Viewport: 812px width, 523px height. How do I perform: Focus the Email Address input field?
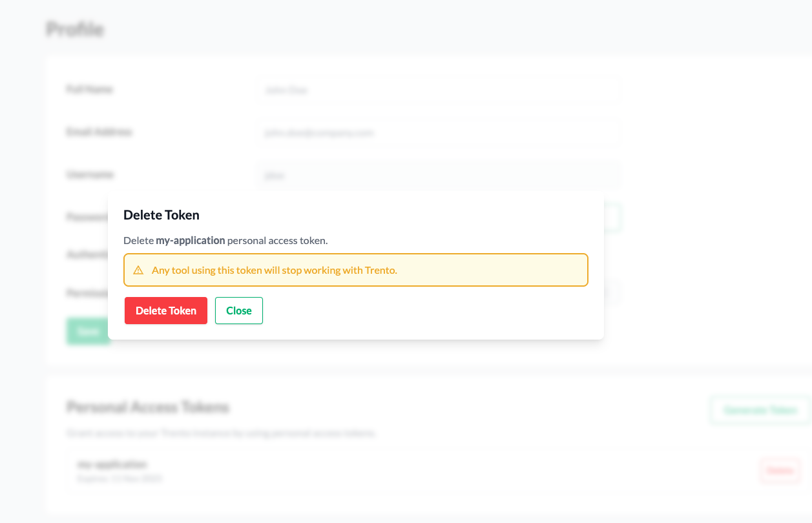pyautogui.click(x=439, y=133)
